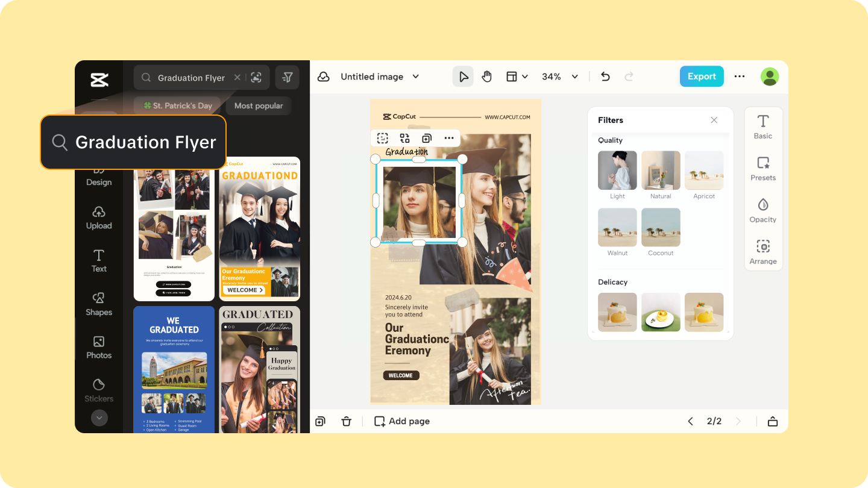Click the bag-shaped icon in bottom right corner
This screenshot has width=868, height=488.
click(x=773, y=421)
